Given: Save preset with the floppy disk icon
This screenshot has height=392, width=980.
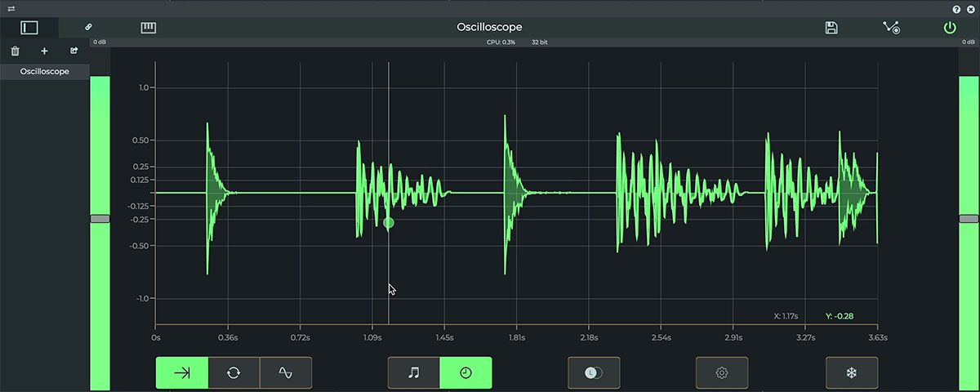Looking at the screenshot, I should 831,28.
